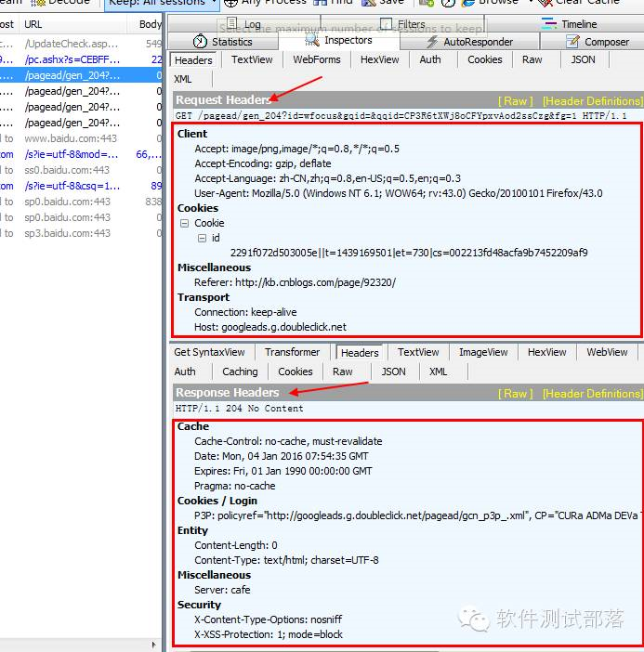
Task: Click the X-XSS-Protection header line
Action: (269, 634)
